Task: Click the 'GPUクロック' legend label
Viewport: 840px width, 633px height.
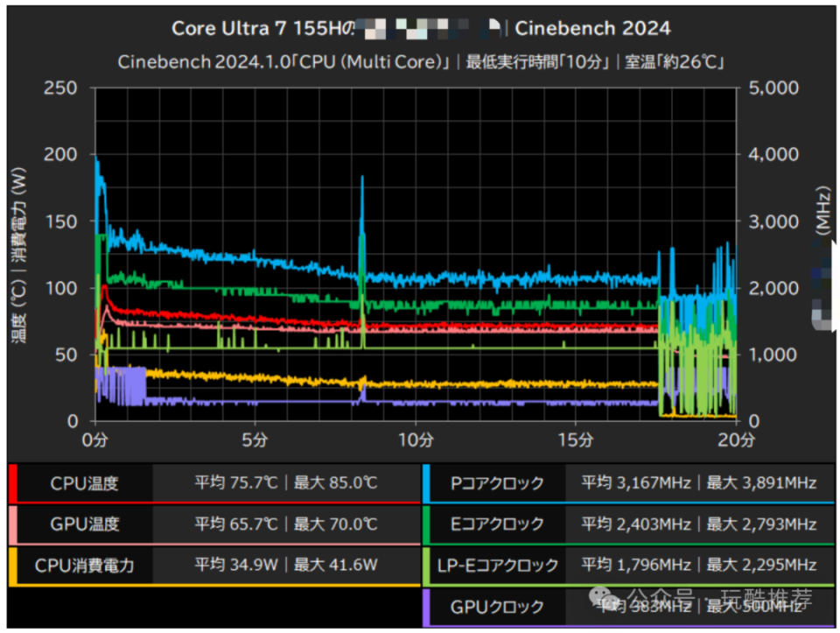Action: point(497,607)
